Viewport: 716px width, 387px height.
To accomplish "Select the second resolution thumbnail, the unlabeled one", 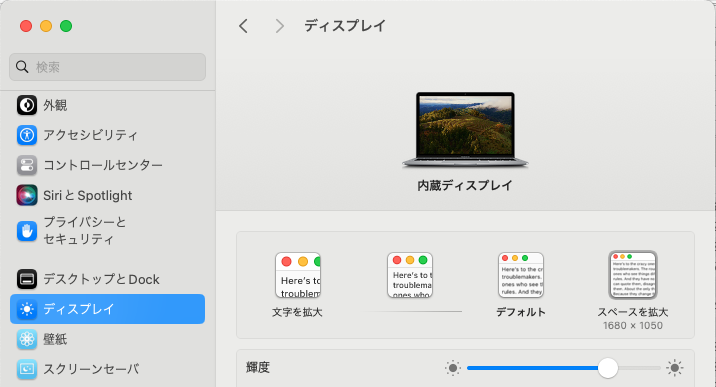I will 410,275.
